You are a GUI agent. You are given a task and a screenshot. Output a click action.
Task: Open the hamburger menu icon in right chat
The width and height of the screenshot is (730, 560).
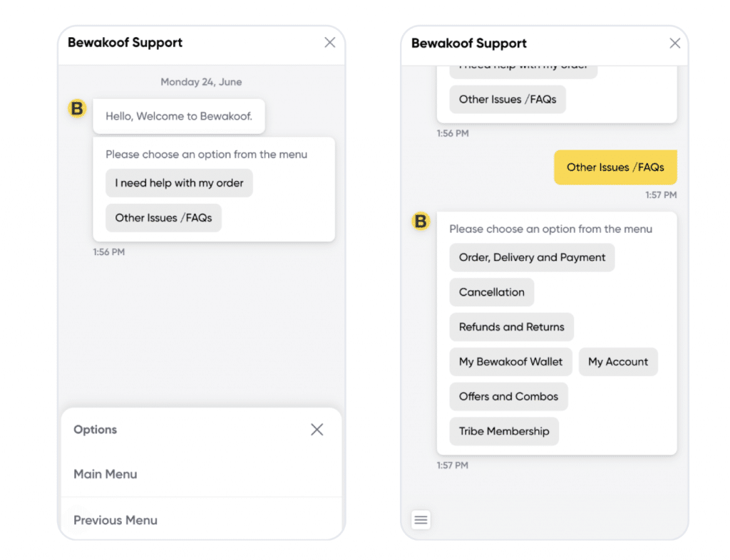click(421, 519)
